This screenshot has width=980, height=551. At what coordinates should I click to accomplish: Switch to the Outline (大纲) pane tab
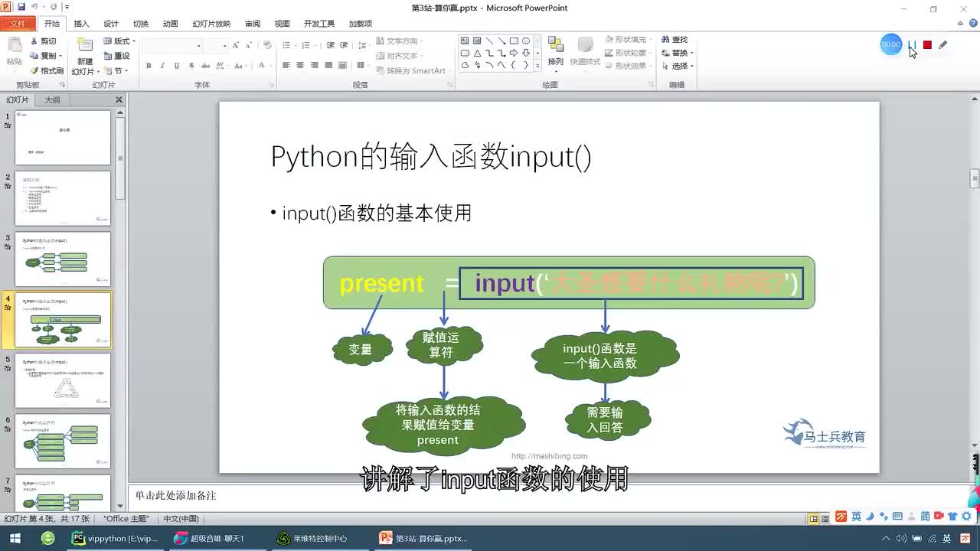pyautogui.click(x=52, y=99)
